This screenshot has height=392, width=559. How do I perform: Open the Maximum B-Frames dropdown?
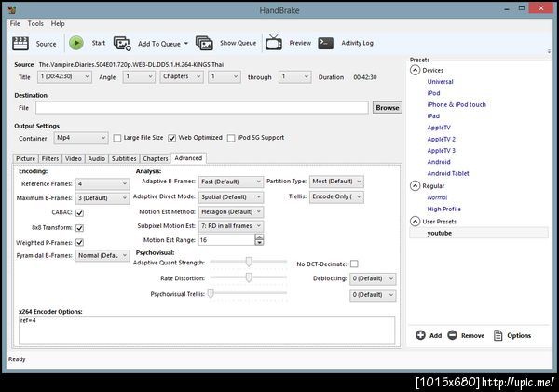pos(102,198)
